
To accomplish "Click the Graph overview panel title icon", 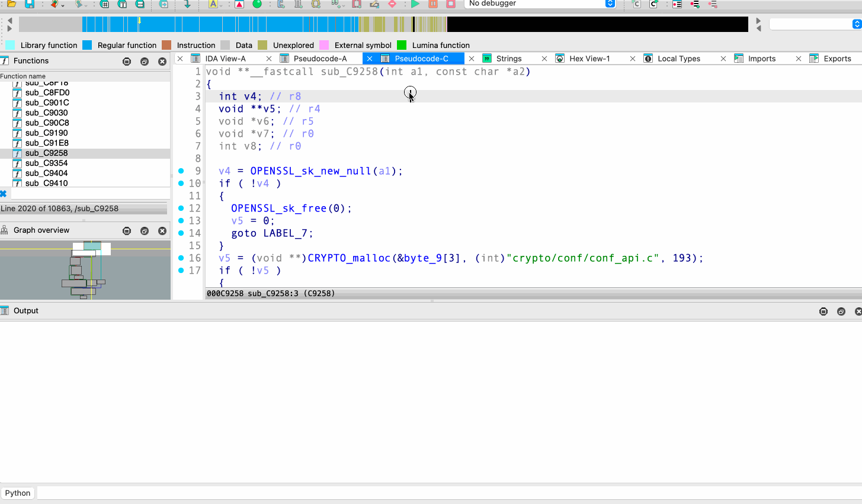I will point(5,230).
